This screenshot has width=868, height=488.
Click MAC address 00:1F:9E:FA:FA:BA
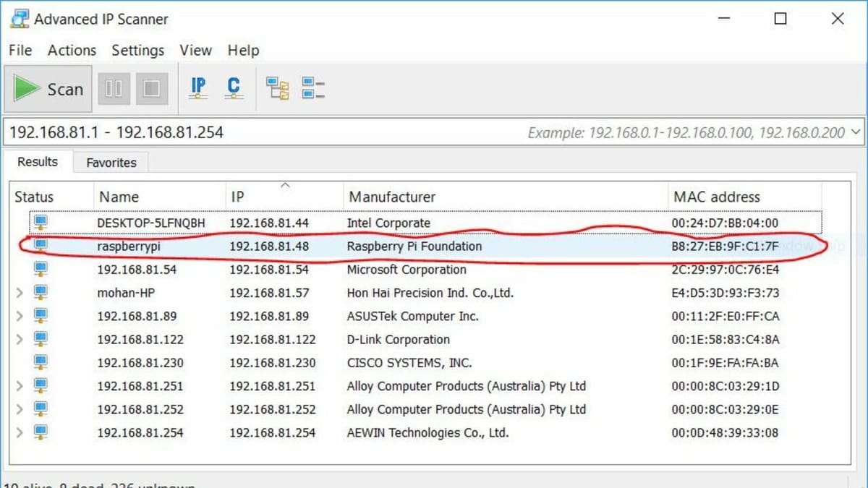pos(725,363)
